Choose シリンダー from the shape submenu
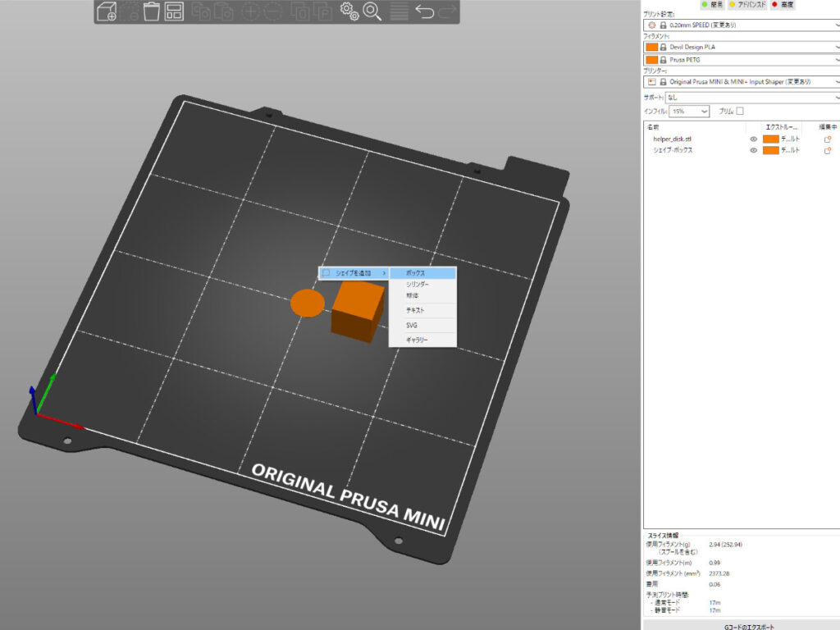The height and width of the screenshot is (630, 840). point(422,285)
